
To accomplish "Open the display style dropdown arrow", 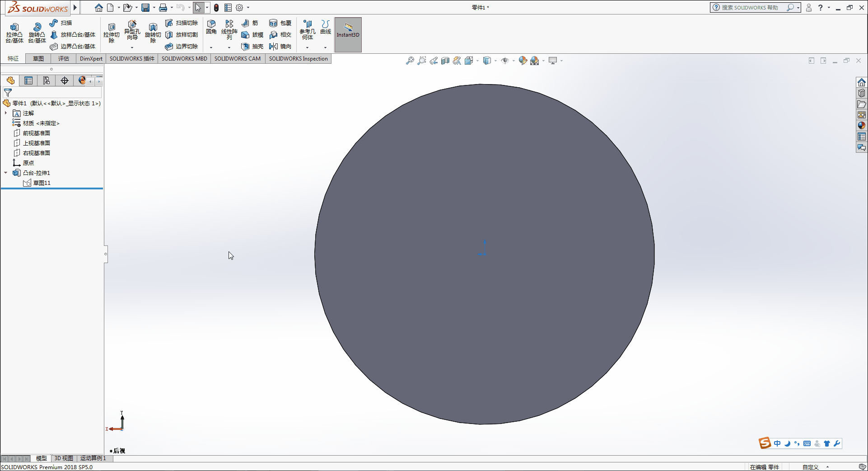I will [x=495, y=61].
